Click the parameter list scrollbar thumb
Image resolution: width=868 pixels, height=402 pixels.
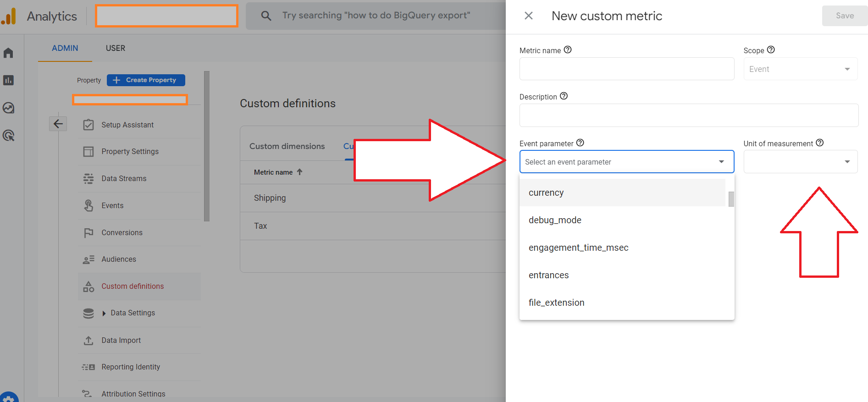pyautogui.click(x=731, y=199)
